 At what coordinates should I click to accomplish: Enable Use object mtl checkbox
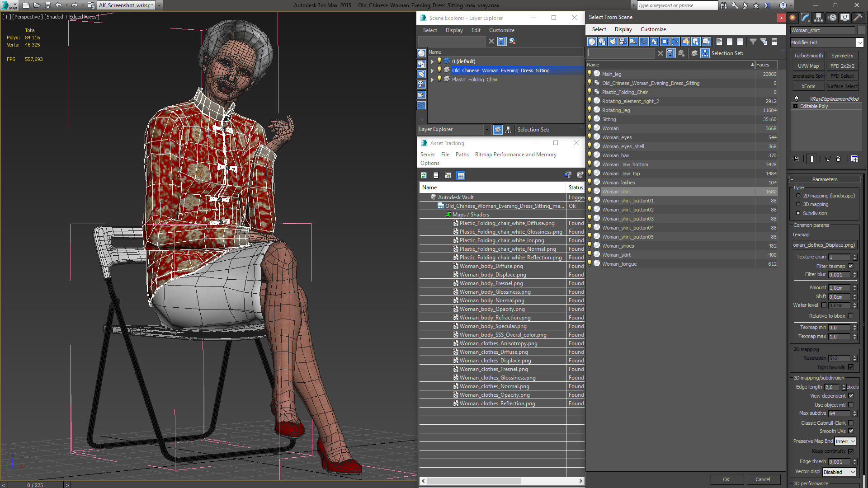tap(851, 405)
